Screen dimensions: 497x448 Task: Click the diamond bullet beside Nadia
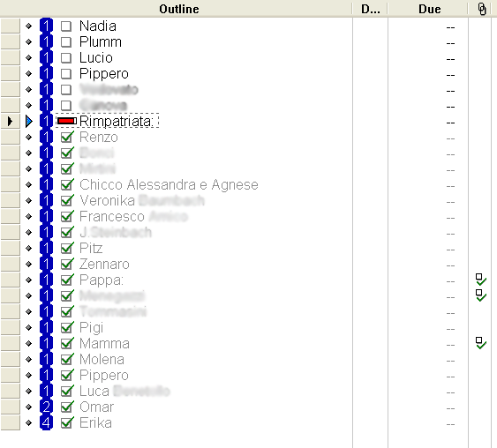click(29, 26)
